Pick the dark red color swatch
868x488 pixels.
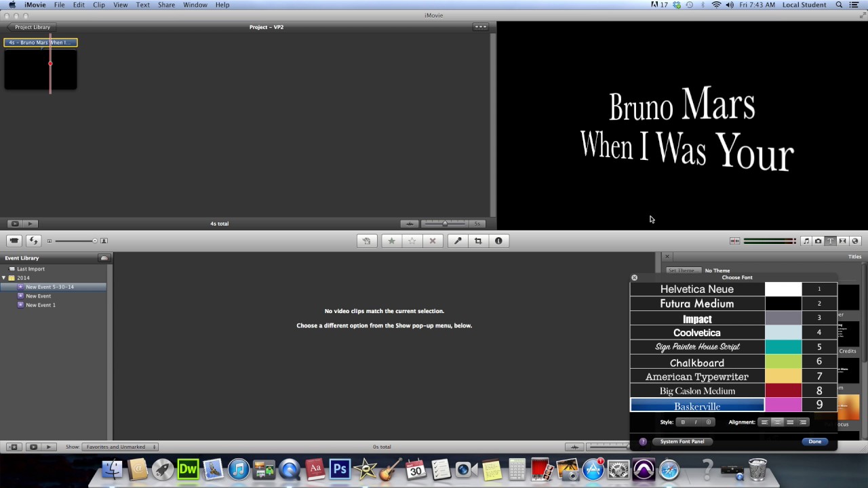point(783,391)
